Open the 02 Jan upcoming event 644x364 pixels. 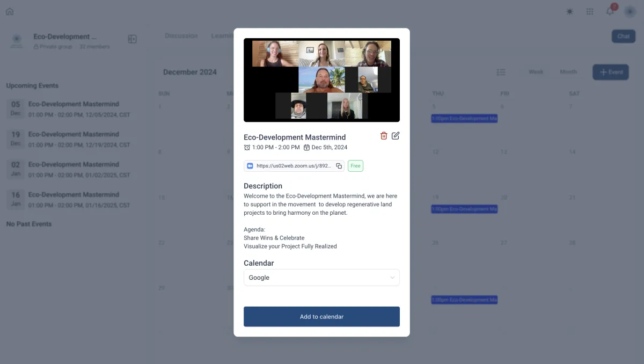69,169
